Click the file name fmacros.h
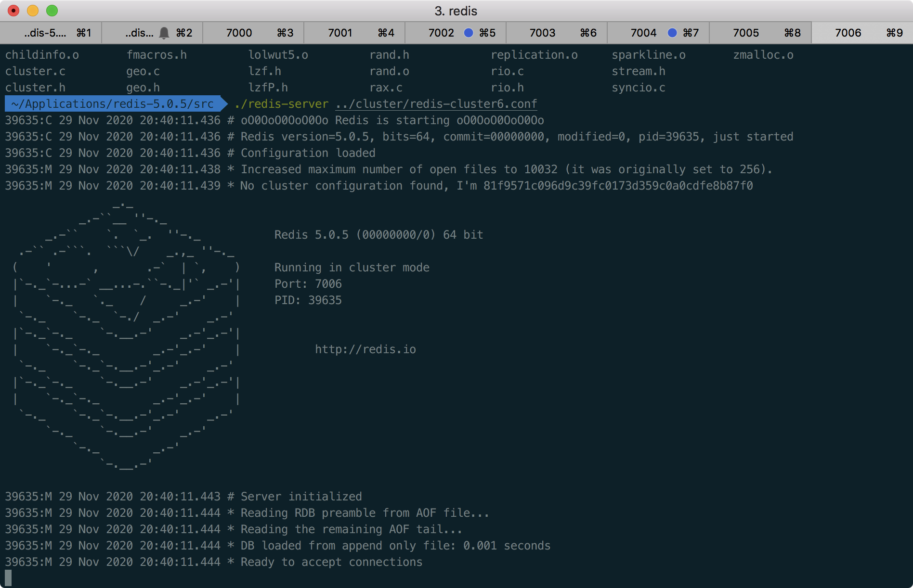The image size is (913, 588). [157, 55]
